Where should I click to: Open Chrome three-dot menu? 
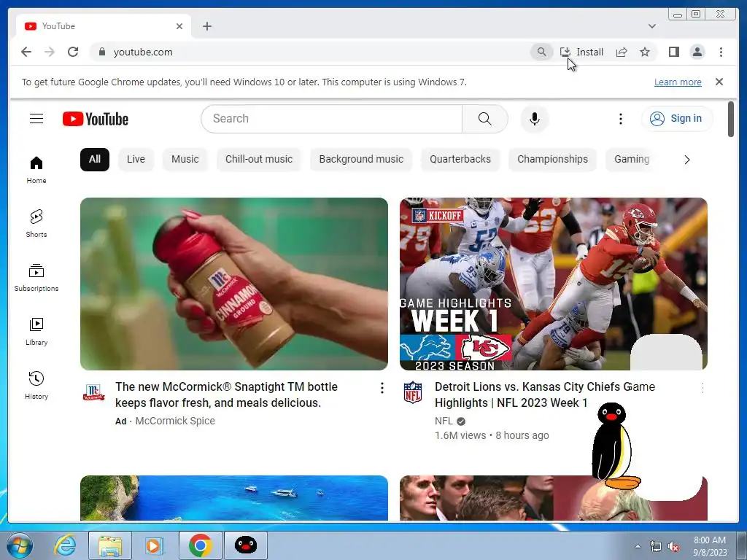coord(721,52)
